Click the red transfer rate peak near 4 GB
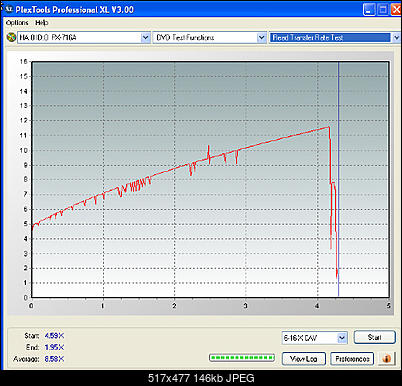402x386 pixels. point(328,127)
